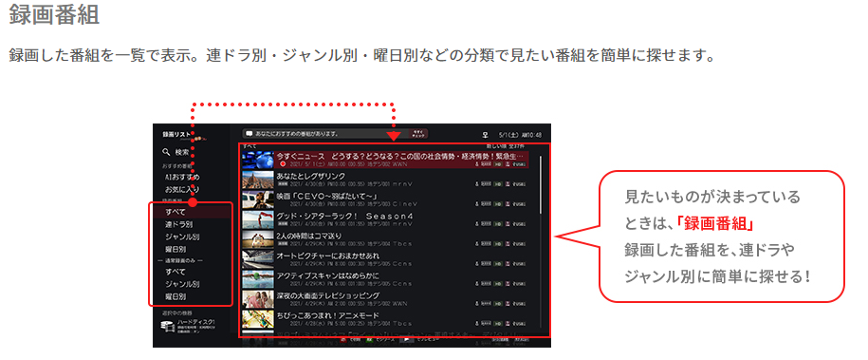Click the antenna icon beside the clock
Screen dimensions: 868x360
(485, 134)
